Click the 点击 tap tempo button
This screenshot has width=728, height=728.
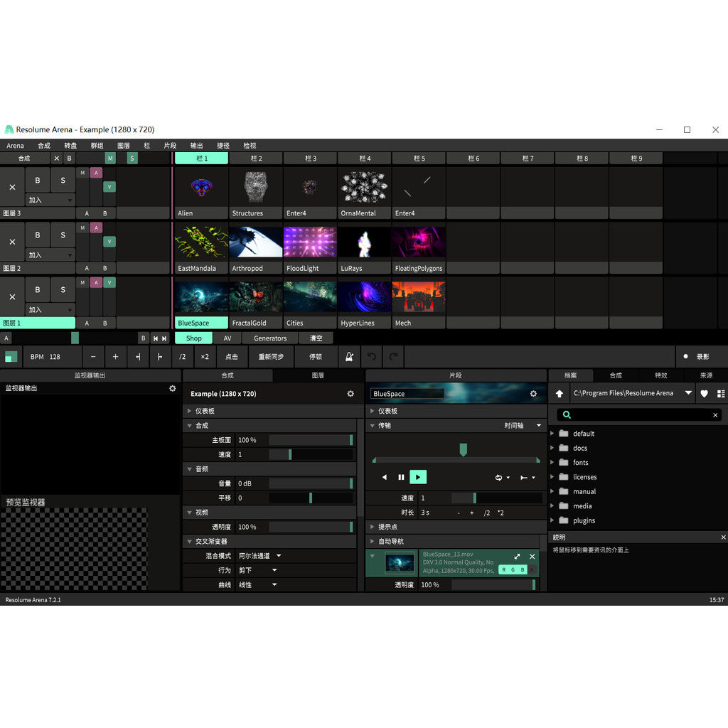[x=232, y=357]
